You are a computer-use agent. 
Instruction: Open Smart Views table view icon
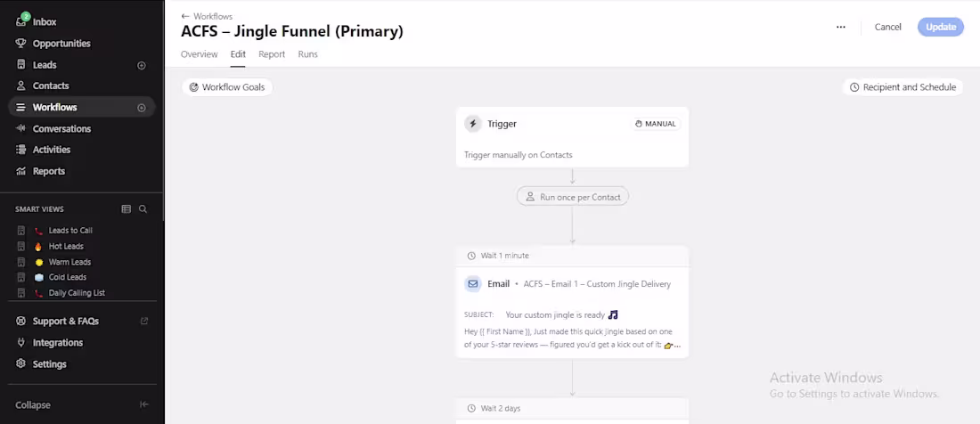[127, 209]
